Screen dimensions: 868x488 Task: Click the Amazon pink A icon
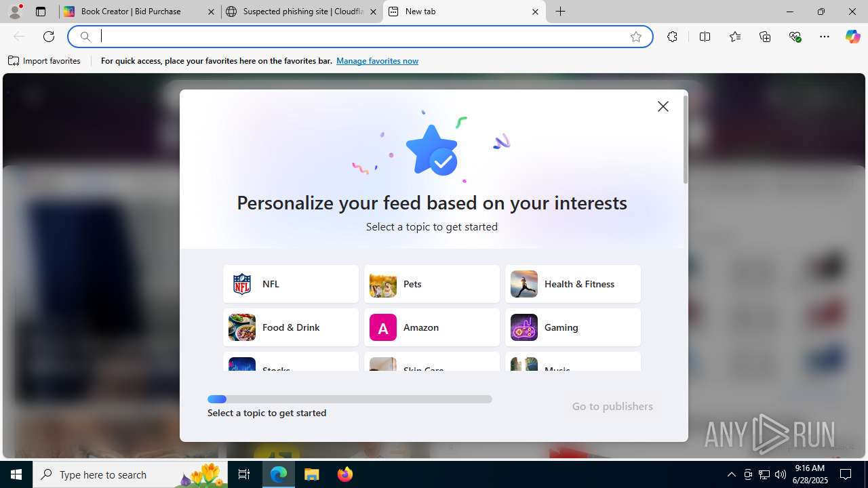tap(383, 327)
